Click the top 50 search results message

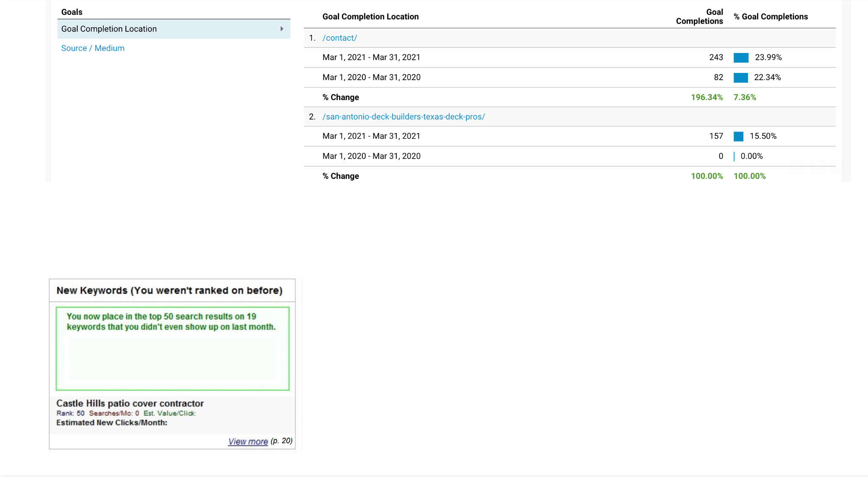(171, 321)
